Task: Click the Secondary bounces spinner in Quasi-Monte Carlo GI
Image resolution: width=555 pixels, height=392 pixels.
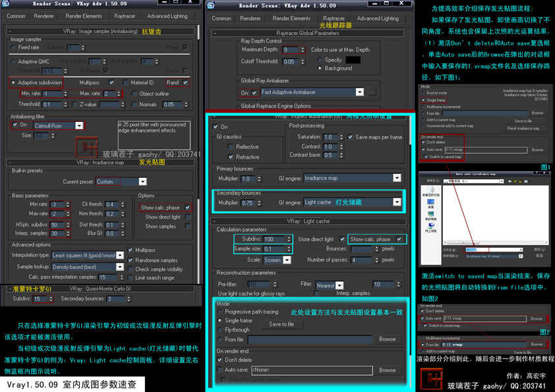Action: coord(129,299)
